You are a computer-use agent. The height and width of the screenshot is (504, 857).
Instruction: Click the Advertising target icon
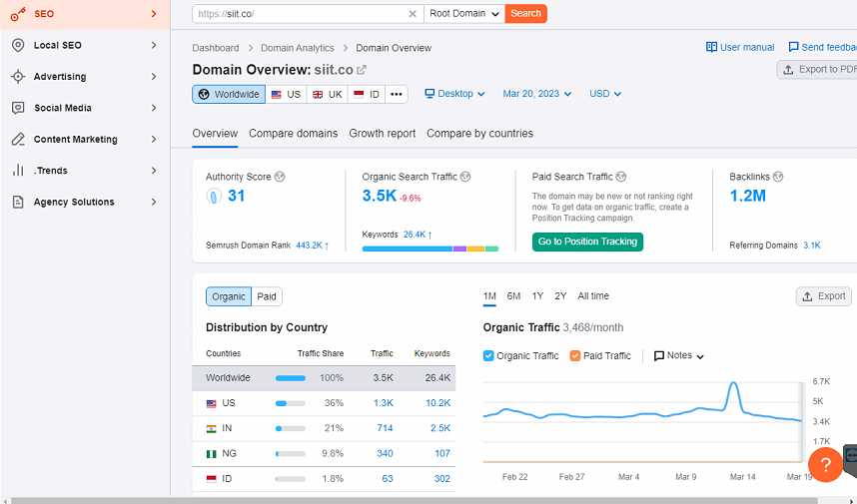click(17, 77)
